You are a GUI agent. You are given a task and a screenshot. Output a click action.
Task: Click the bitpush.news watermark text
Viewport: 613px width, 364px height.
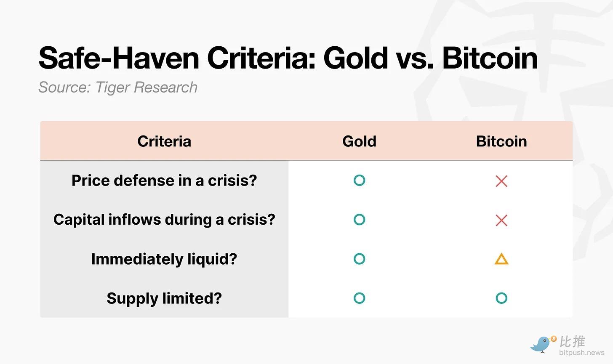click(x=582, y=353)
